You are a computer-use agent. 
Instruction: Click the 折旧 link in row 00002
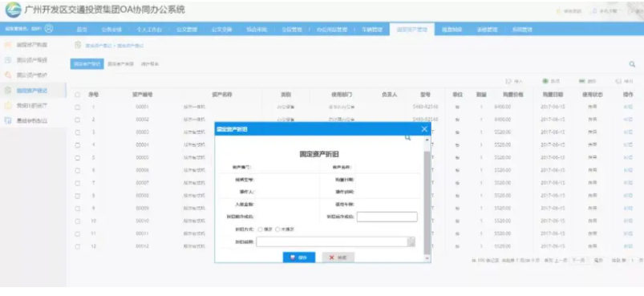pyautogui.click(x=628, y=120)
